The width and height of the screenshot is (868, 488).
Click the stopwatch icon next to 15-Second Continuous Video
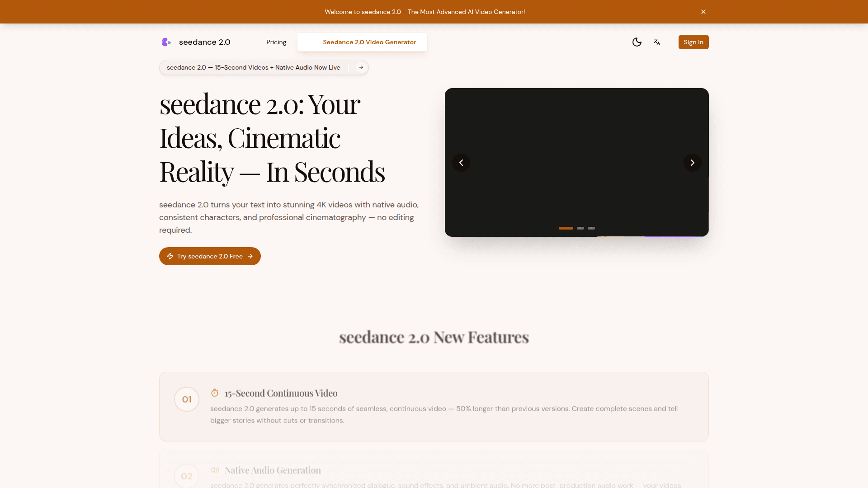point(215,392)
